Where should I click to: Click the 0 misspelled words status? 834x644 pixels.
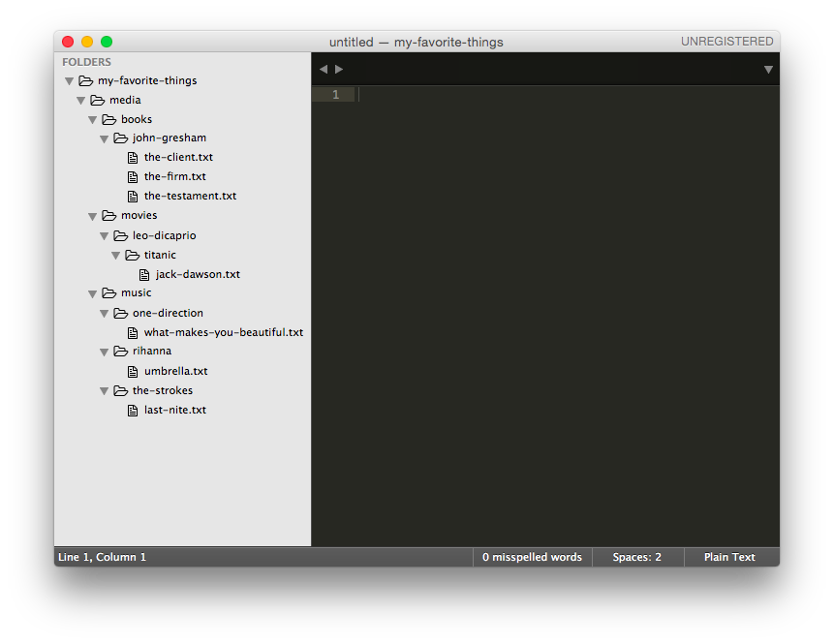tap(532, 557)
